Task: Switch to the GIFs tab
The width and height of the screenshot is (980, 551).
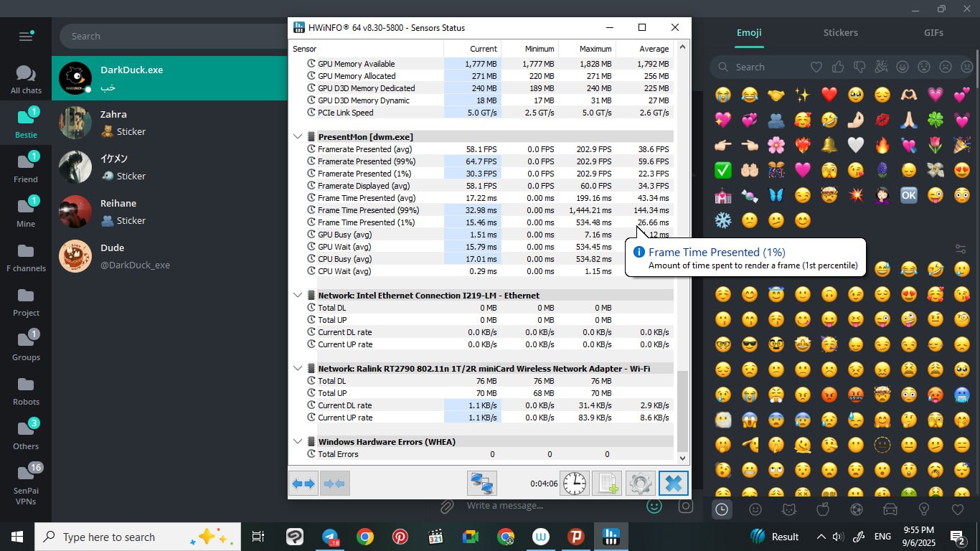Action: pyautogui.click(x=933, y=32)
